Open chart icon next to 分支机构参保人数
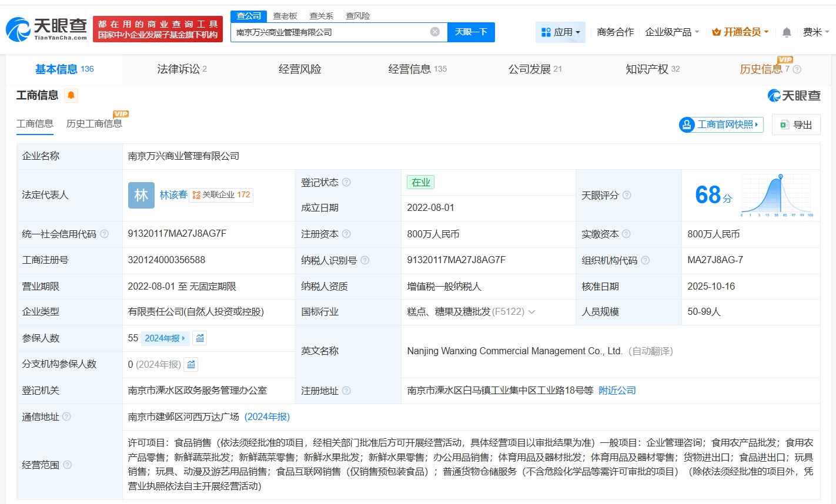The height and width of the screenshot is (504, 836). click(191, 365)
